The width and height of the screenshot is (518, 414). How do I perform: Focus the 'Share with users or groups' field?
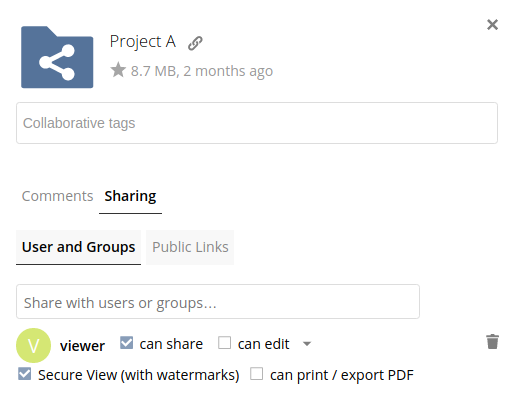click(218, 302)
